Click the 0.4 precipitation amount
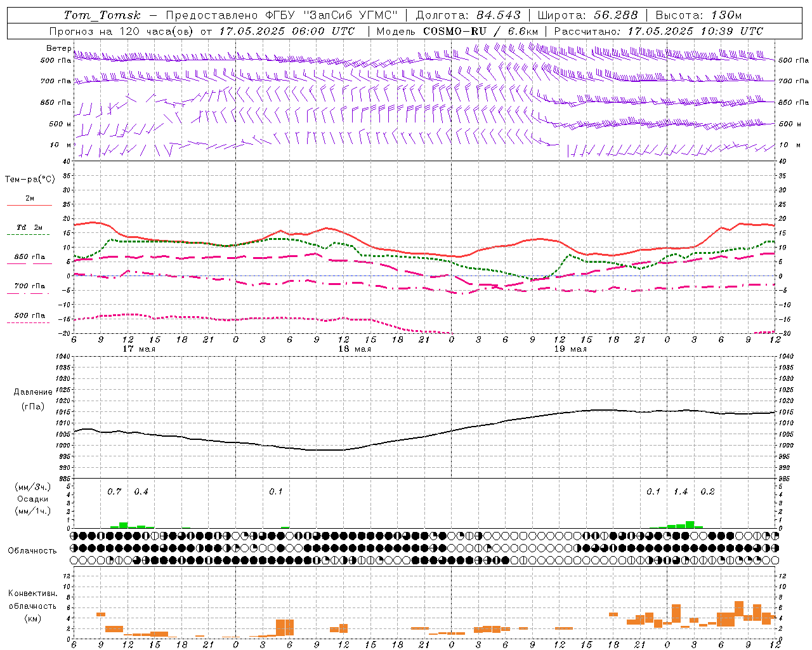812x650 pixels. coord(141,492)
